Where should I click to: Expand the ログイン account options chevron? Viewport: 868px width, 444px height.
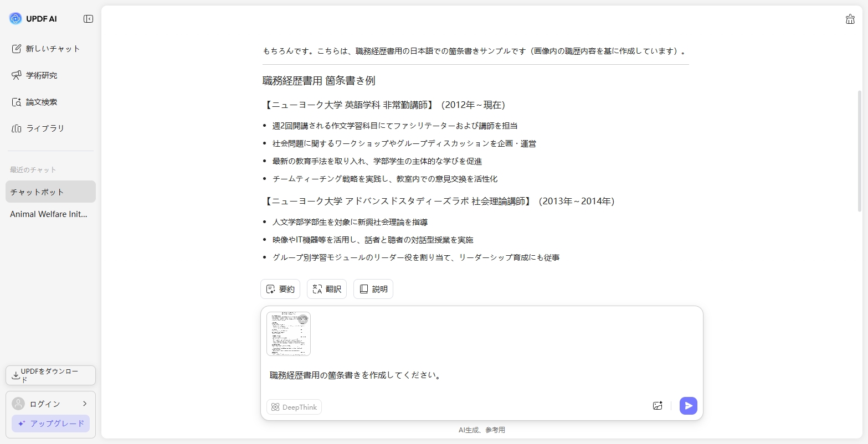click(x=85, y=404)
